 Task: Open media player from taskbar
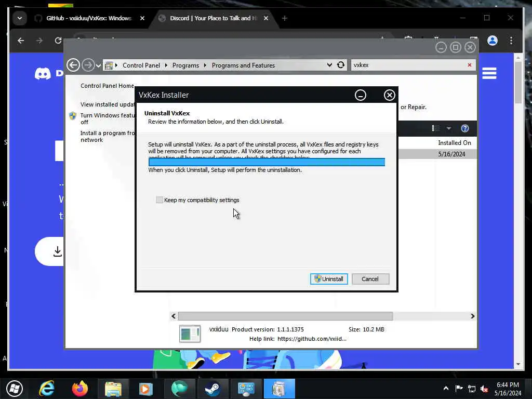146,389
